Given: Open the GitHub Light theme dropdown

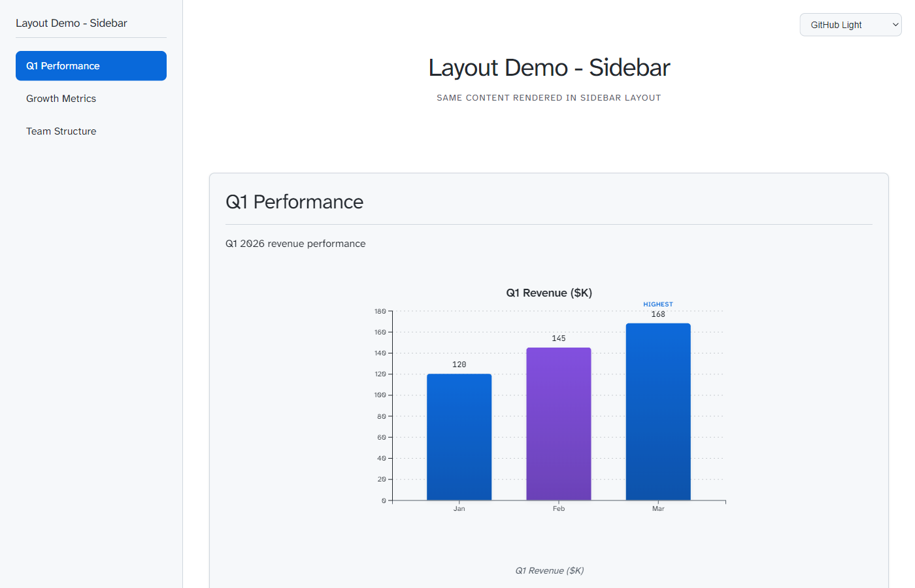Looking at the screenshot, I should tap(850, 25).
